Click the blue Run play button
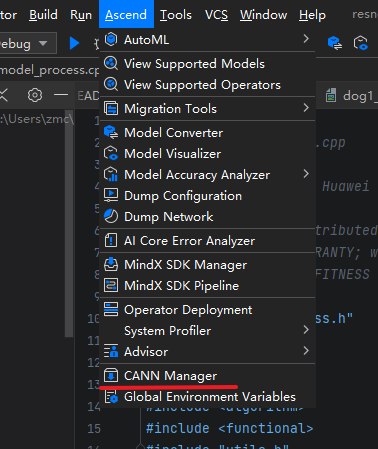Viewport: 378px width, 449px height. [74, 43]
